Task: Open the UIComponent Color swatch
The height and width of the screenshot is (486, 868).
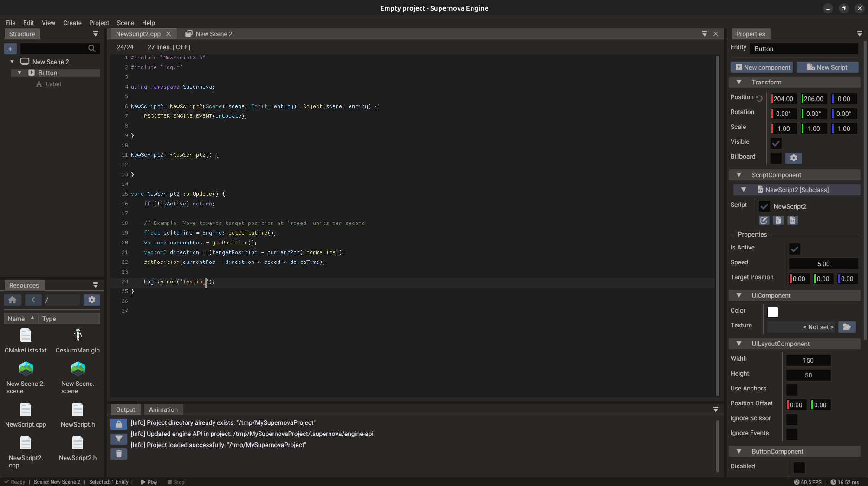Action: click(x=772, y=312)
